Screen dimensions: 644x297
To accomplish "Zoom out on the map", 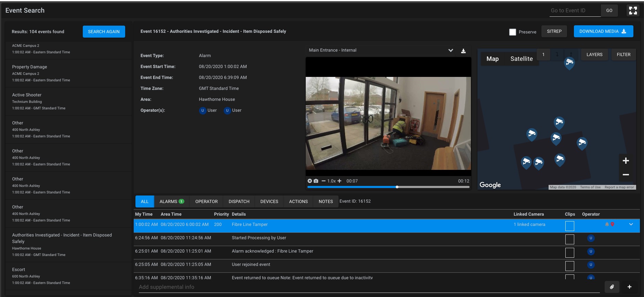I will point(626,175).
